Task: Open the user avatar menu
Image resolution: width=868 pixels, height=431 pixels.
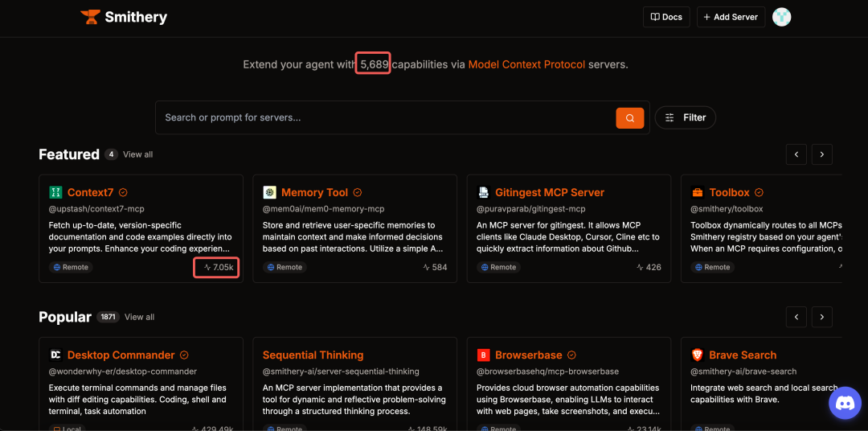Action: point(782,17)
